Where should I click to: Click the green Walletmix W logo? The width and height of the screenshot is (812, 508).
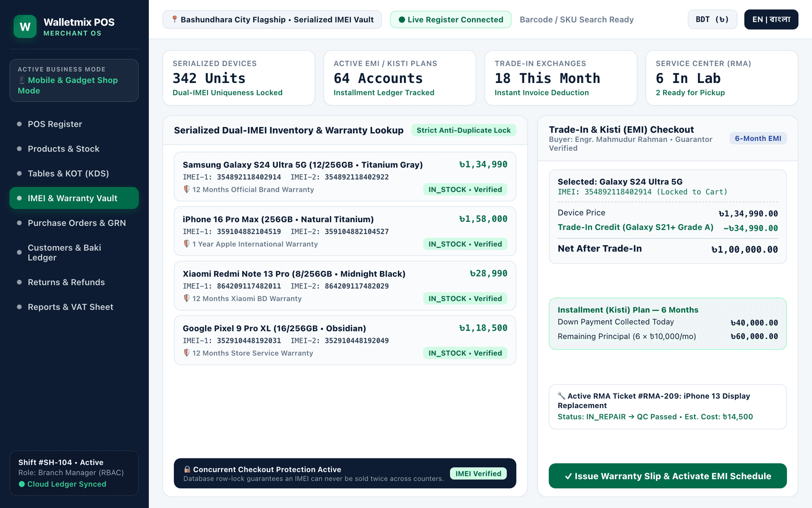(x=25, y=27)
